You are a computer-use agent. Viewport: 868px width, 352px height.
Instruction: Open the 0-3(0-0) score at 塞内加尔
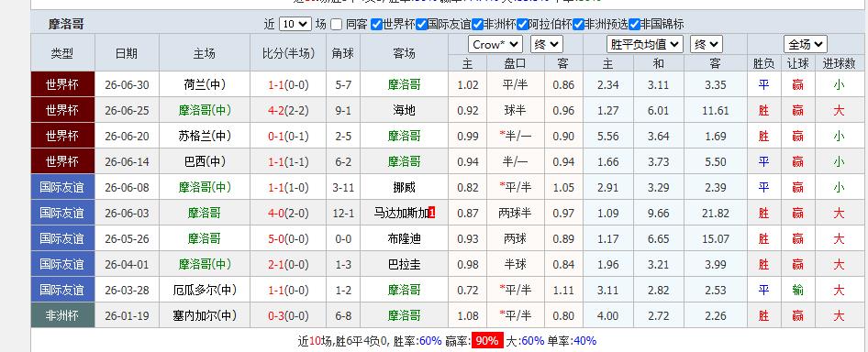coord(288,315)
